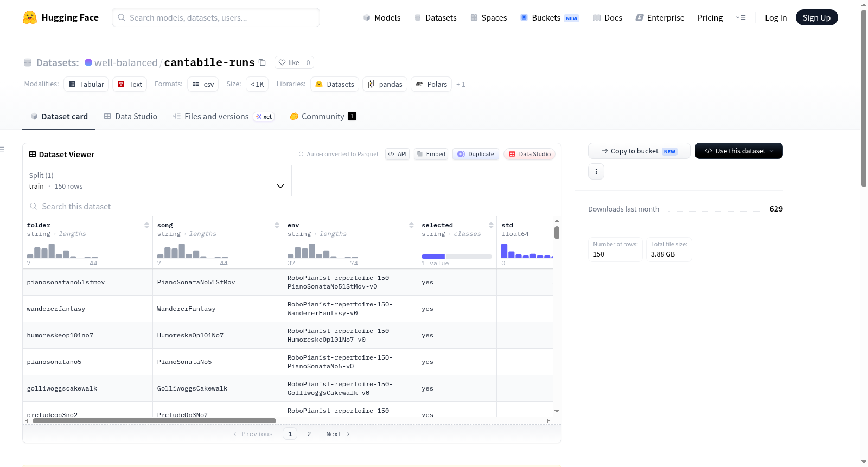Click the Datasets library tag

(x=335, y=84)
